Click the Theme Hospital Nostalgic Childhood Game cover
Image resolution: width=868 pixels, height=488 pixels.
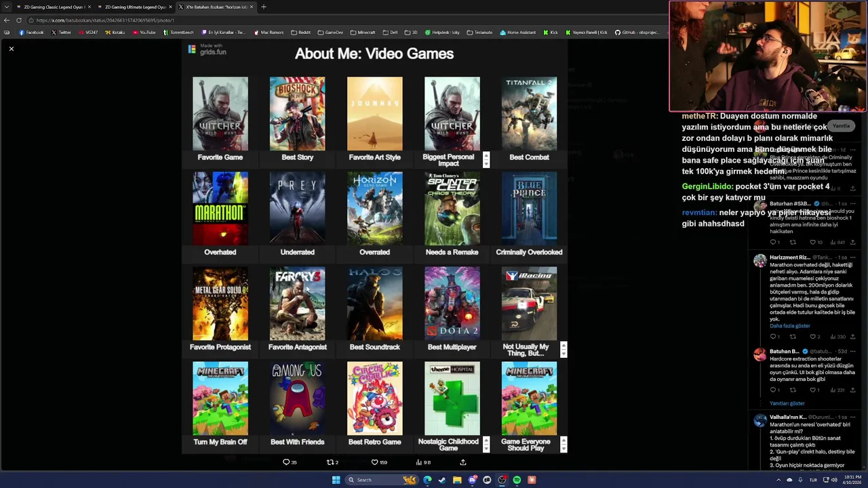pos(452,399)
